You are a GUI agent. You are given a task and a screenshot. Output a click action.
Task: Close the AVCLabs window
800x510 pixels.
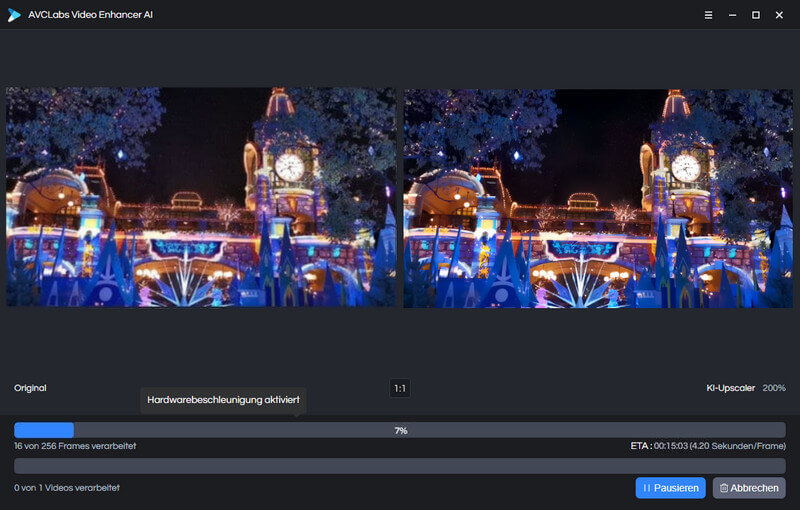tap(779, 15)
